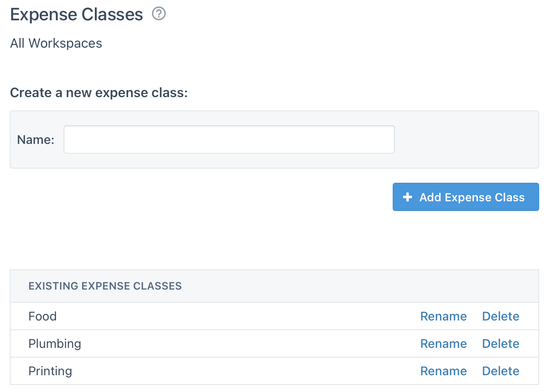Rename the Printing expense class
The height and width of the screenshot is (392, 548).
point(443,371)
